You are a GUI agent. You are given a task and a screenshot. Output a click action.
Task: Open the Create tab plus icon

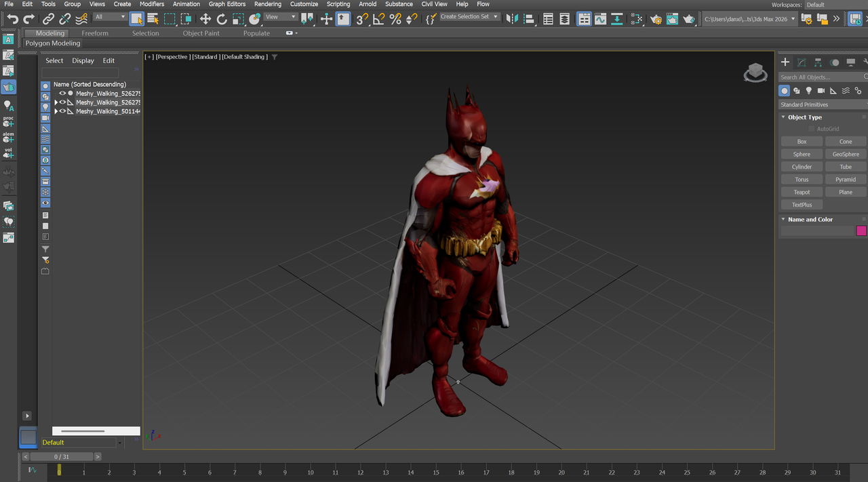(x=785, y=62)
